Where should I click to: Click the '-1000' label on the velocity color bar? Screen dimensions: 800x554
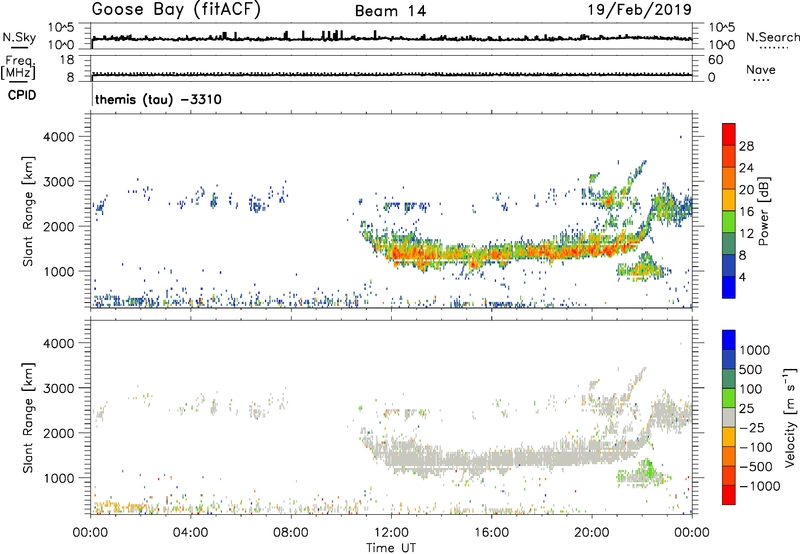tap(759, 486)
